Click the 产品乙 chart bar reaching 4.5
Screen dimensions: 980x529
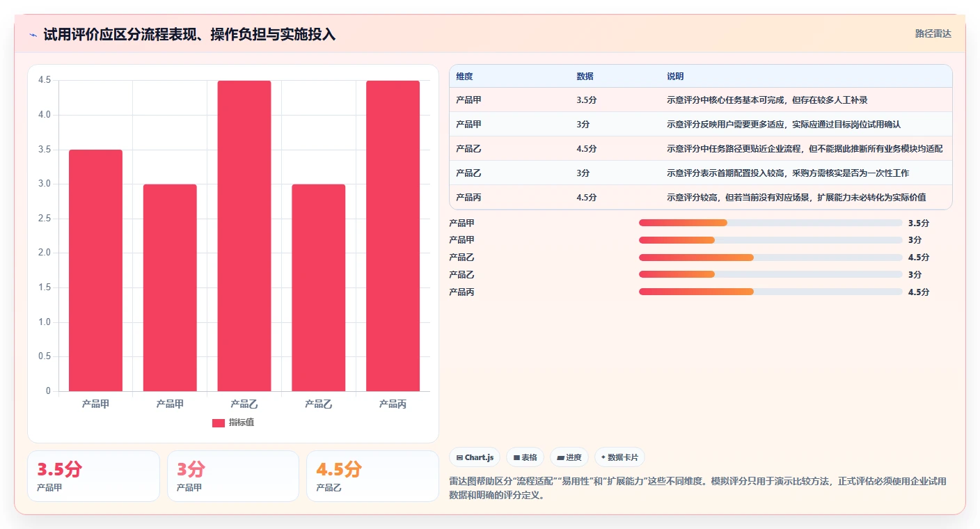pos(244,236)
